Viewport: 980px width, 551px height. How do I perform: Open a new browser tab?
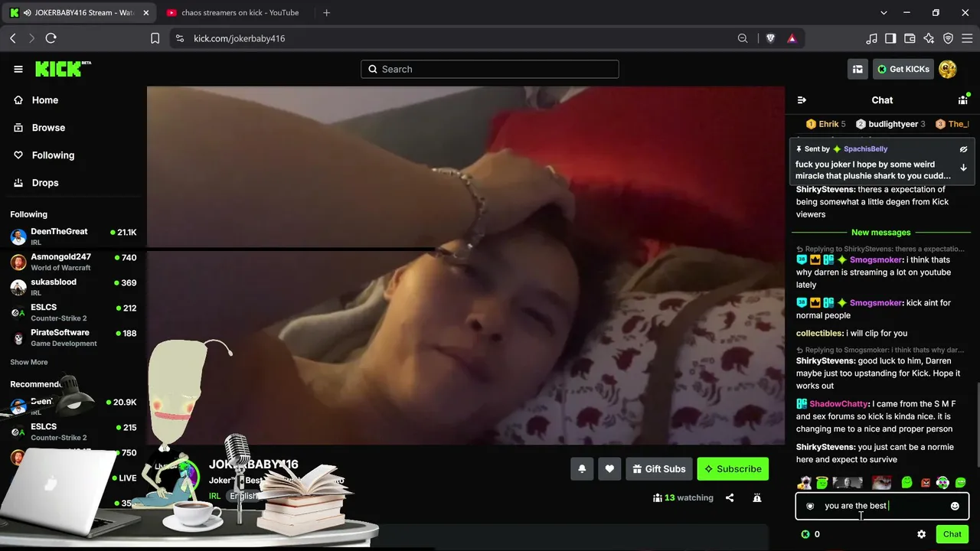(326, 12)
